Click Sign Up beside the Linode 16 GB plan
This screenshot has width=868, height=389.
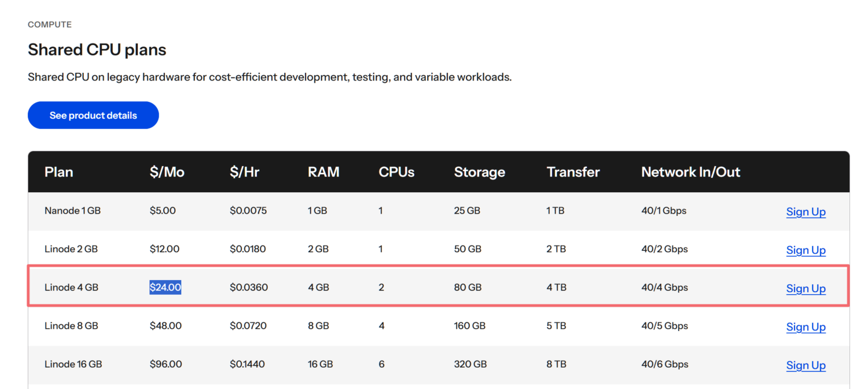click(x=806, y=365)
